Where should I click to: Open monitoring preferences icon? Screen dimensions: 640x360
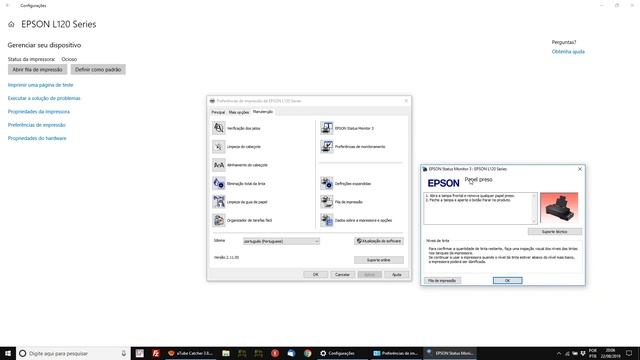click(327, 147)
